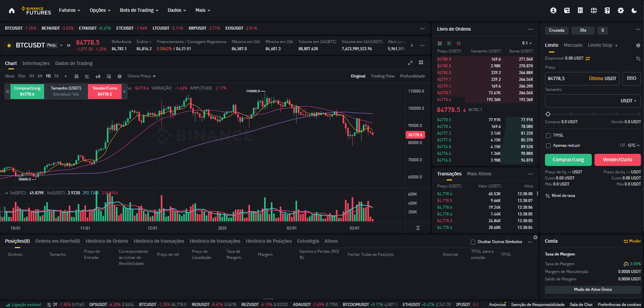
Task: Open Livro de Ordens more options
Action: [x=530, y=29]
